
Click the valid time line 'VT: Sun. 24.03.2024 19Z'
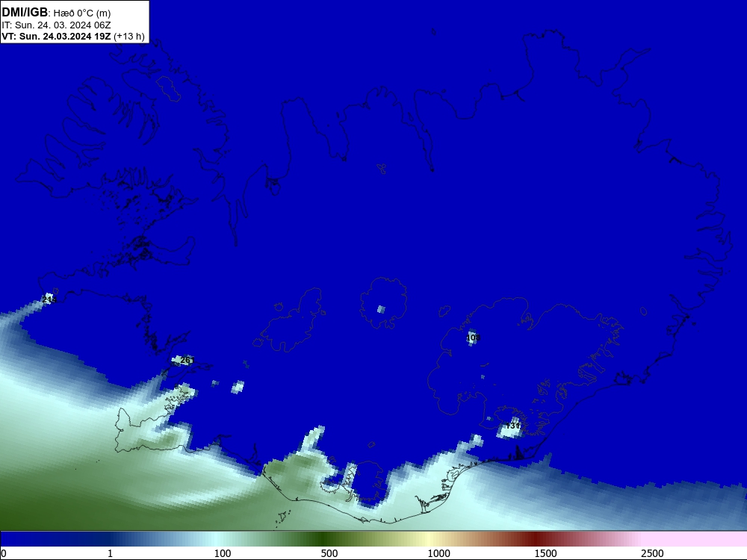click(x=56, y=36)
